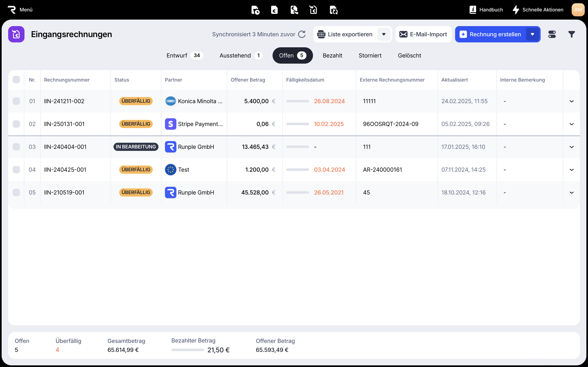Select checkbox for invoice IIN-241211-002
Viewport: 588px width, 367px height.
[16, 101]
